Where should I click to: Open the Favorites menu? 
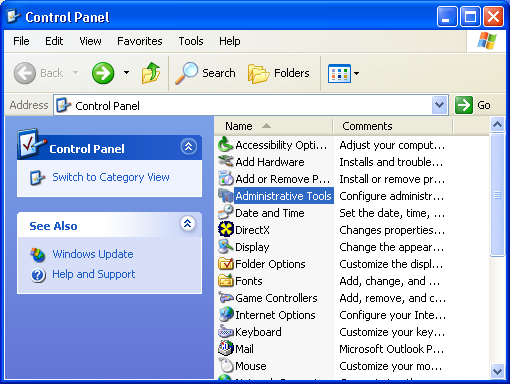[140, 41]
